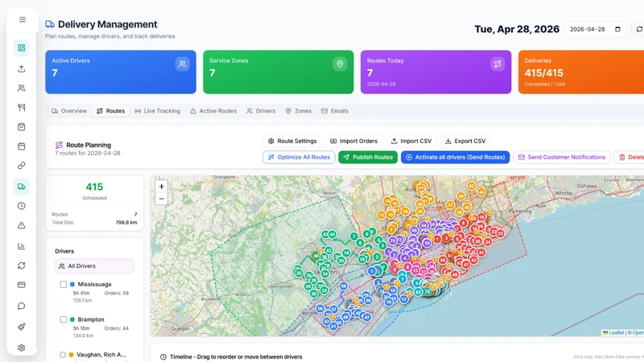Click the Import Orders button
This screenshot has width=644, height=362.
(x=354, y=142)
